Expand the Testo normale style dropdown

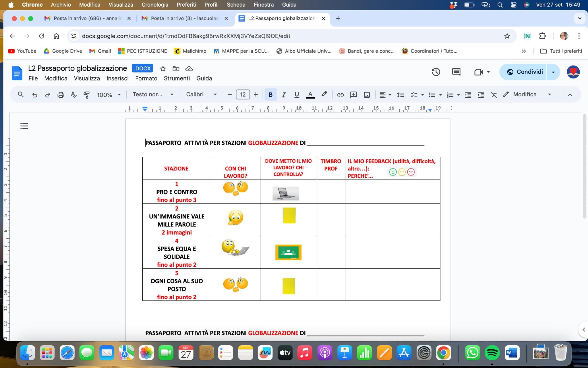coord(153,95)
